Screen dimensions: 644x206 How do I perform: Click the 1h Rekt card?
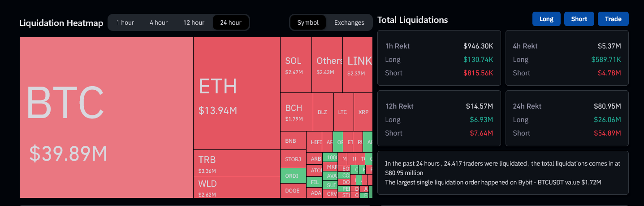tap(439, 58)
